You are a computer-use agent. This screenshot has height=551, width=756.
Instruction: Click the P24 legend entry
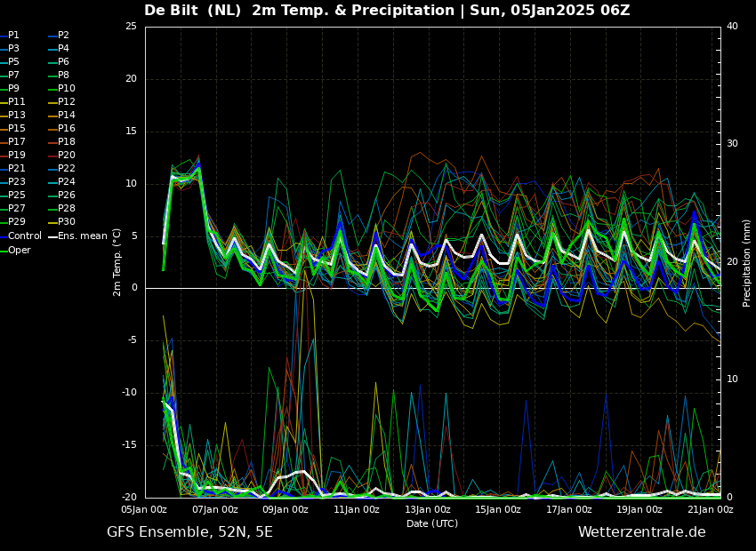click(x=62, y=182)
